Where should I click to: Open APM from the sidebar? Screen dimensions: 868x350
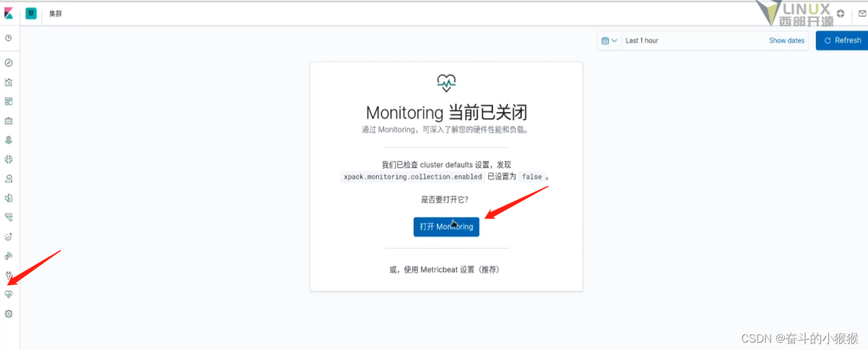click(x=9, y=217)
